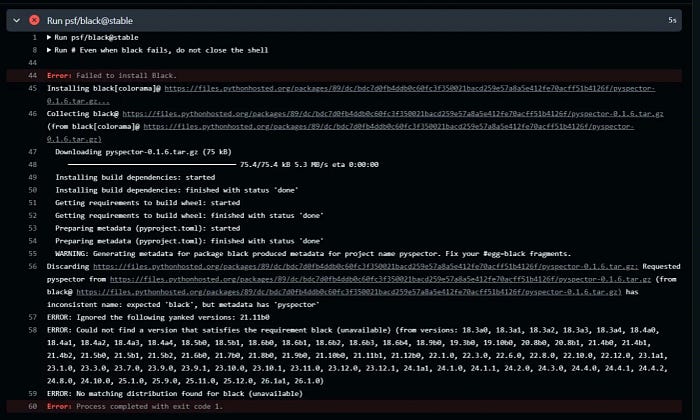Click 'WARNING: Generating metadata for package black' line
The image size is (700, 420).
pos(313,254)
